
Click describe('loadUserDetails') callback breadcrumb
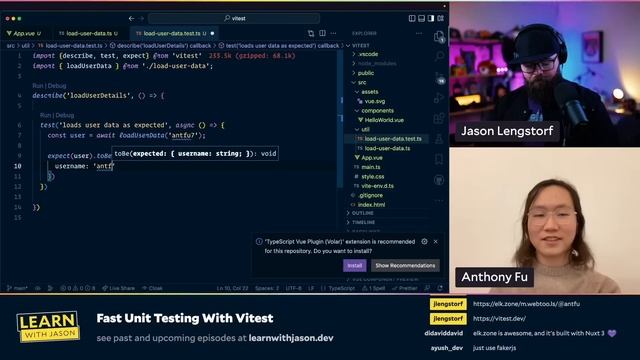click(x=160, y=46)
